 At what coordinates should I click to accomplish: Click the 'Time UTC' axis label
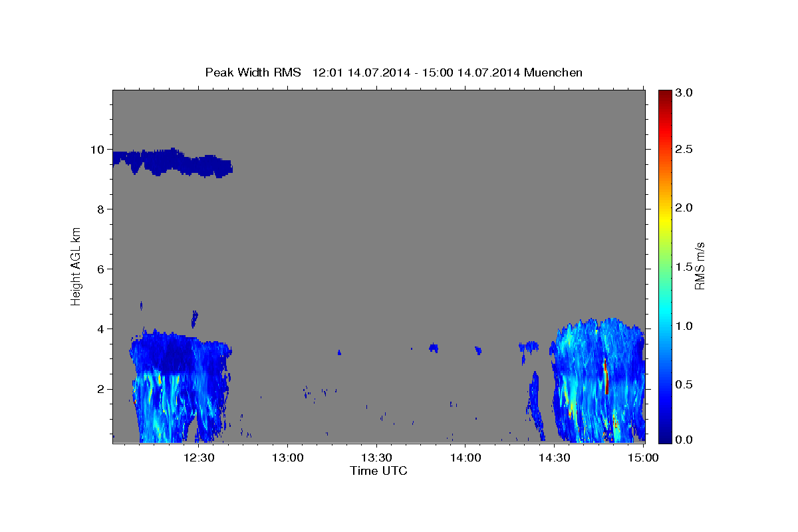click(x=378, y=471)
